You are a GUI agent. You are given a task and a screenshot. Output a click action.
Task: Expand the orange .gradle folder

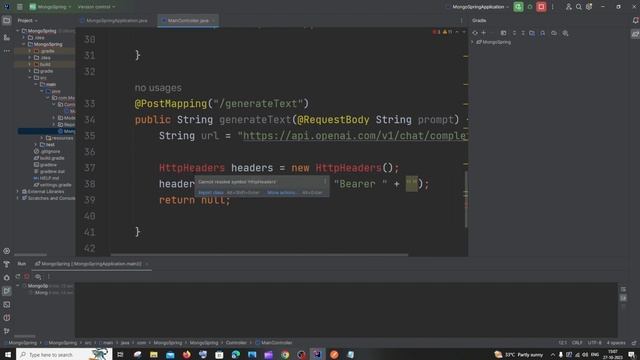pyautogui.click(x=30, y=51)
